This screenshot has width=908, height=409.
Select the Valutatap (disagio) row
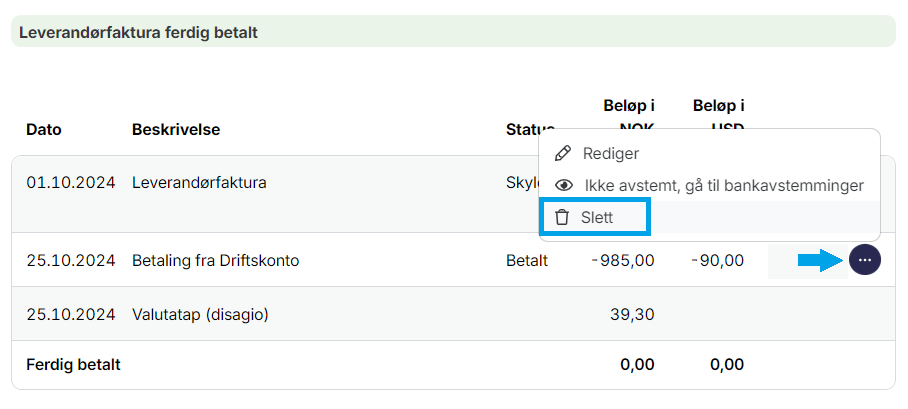point(200,314)
